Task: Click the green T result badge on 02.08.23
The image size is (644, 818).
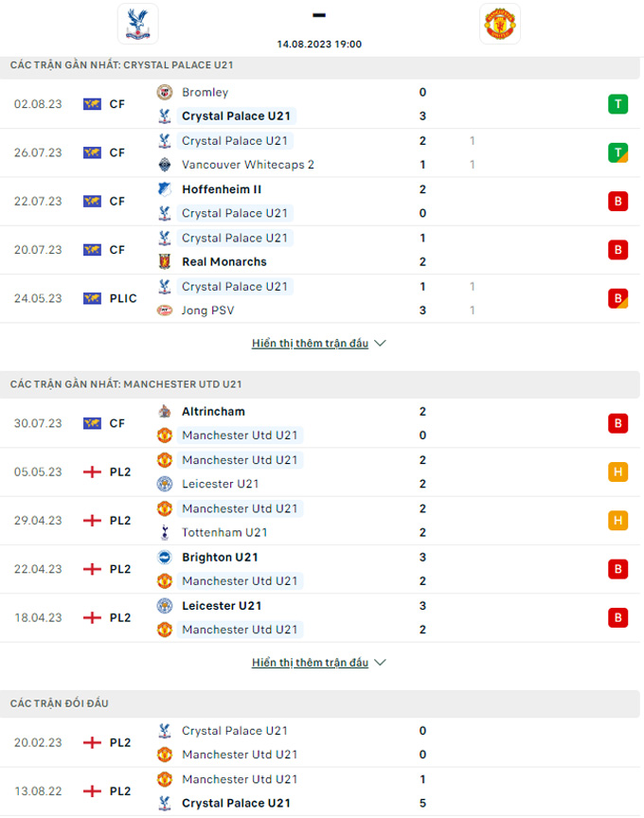Action: pyautogui.click(x=617, y=104)
